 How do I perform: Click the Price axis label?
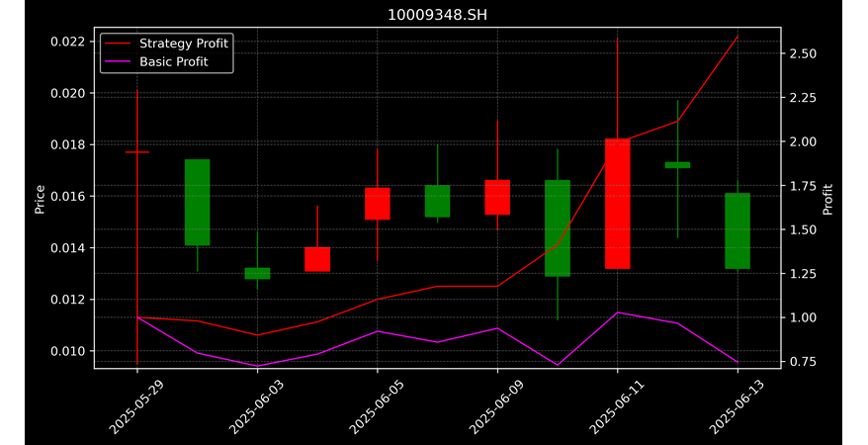(x=40, y=200)
